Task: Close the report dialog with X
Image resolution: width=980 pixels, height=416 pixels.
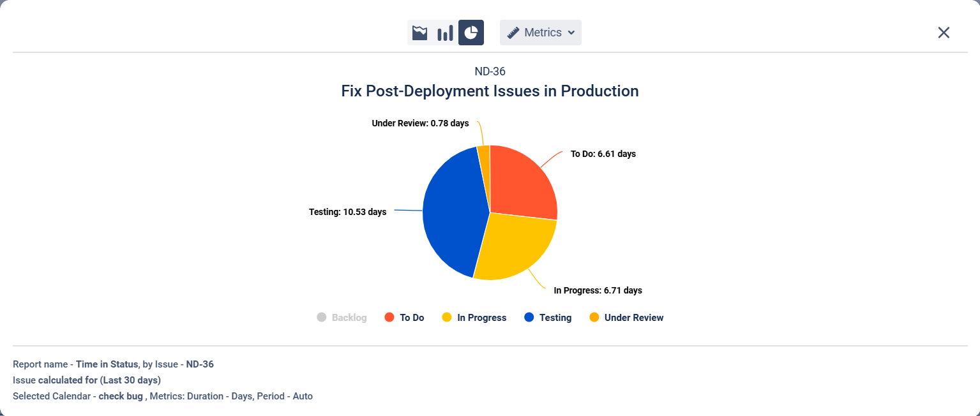Action: pyautogui.click(x=944, y=33)
